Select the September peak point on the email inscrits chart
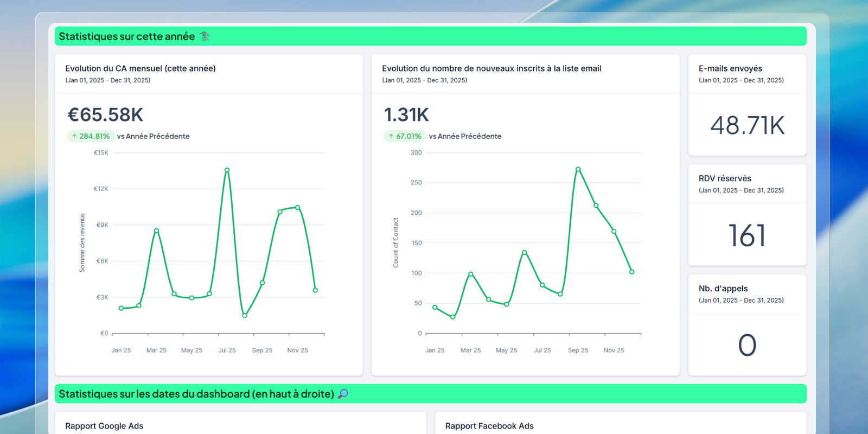Viewport: 868px width, 434px height. click(x=578, y=169)
